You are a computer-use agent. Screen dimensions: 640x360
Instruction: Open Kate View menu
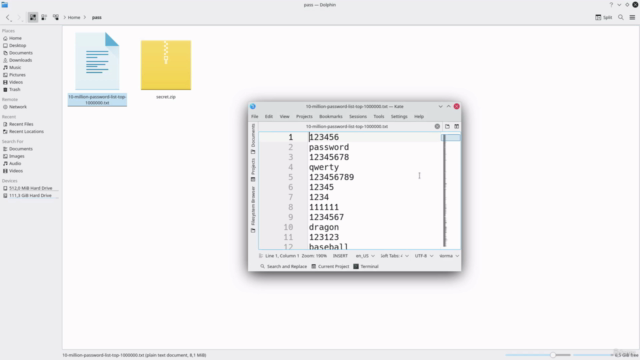tap(284, 116)
